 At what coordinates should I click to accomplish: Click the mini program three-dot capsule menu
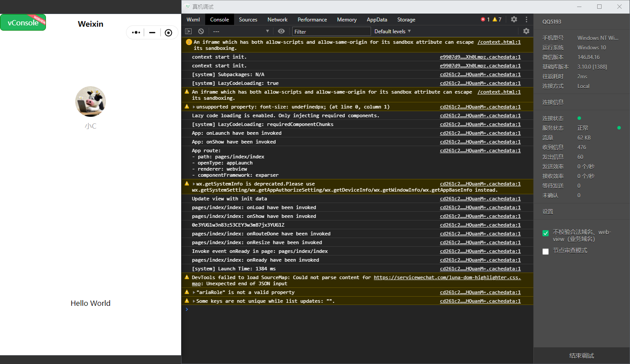[136, 32]
